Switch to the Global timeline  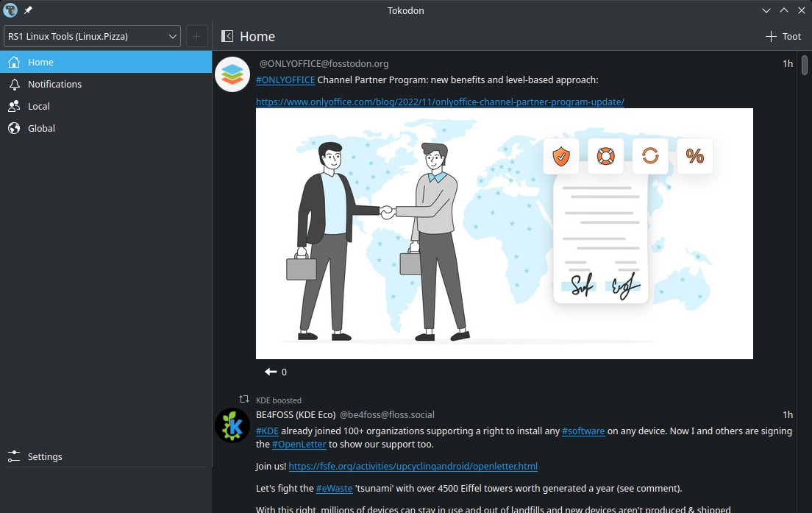tap(106, 129)
